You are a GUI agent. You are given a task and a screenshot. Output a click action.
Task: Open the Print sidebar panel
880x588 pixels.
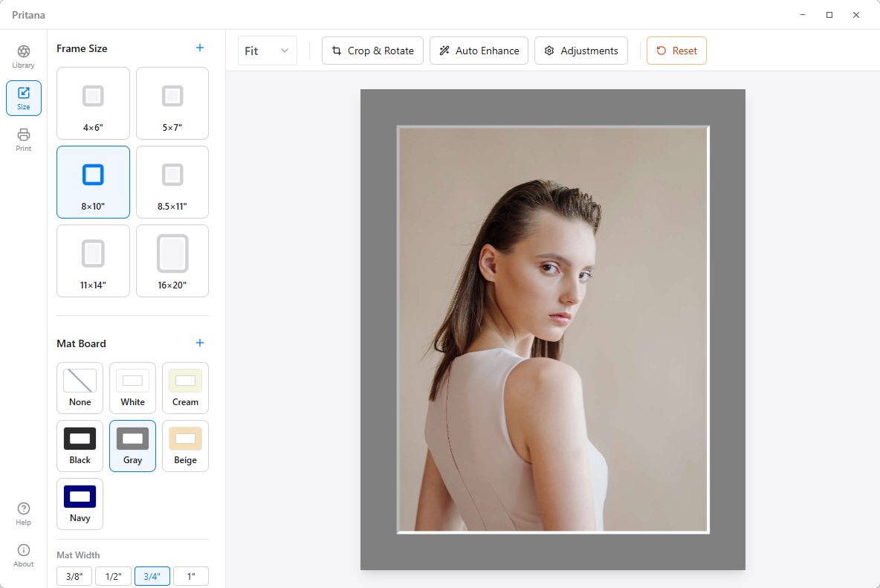point(24,140)
